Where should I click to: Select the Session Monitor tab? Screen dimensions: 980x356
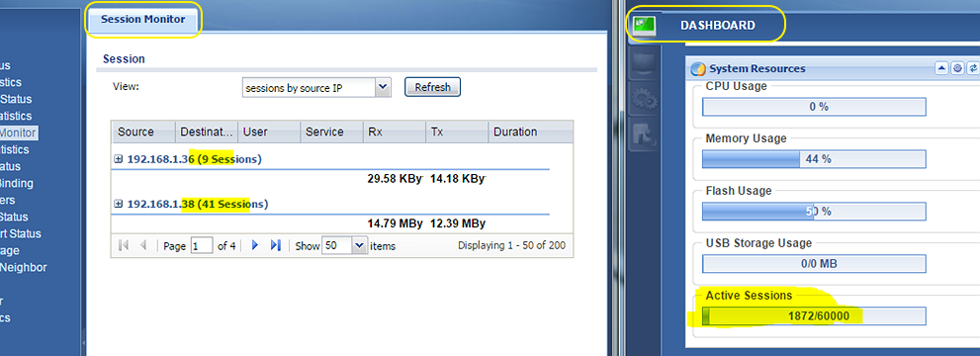tap(143, 20)
